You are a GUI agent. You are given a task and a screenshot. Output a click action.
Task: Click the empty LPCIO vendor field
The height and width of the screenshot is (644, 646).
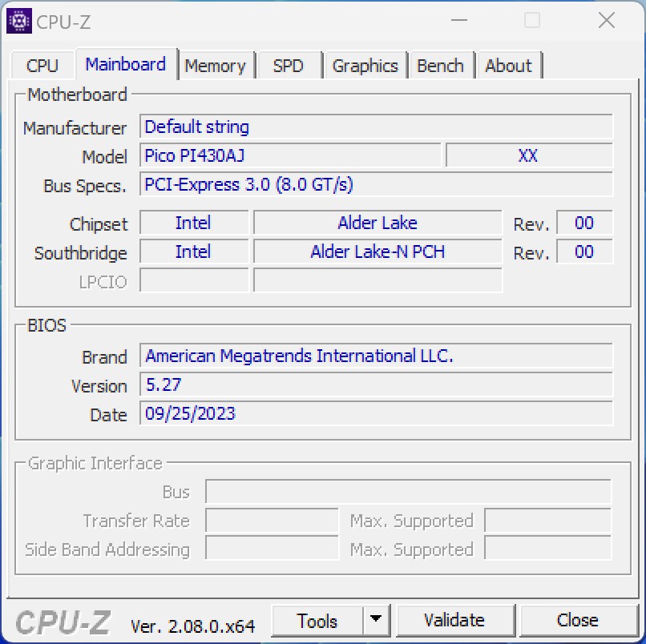(194, 280)
